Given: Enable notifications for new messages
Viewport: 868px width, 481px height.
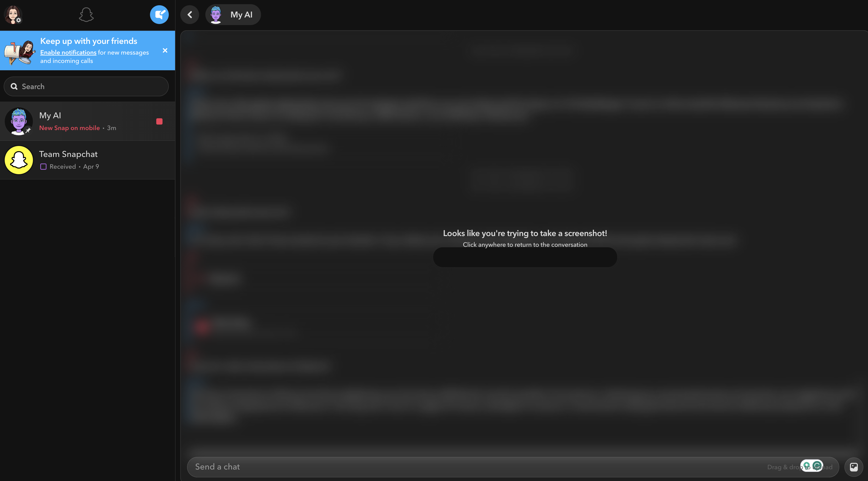Looking at the screenshot, I should click(68, 52).
